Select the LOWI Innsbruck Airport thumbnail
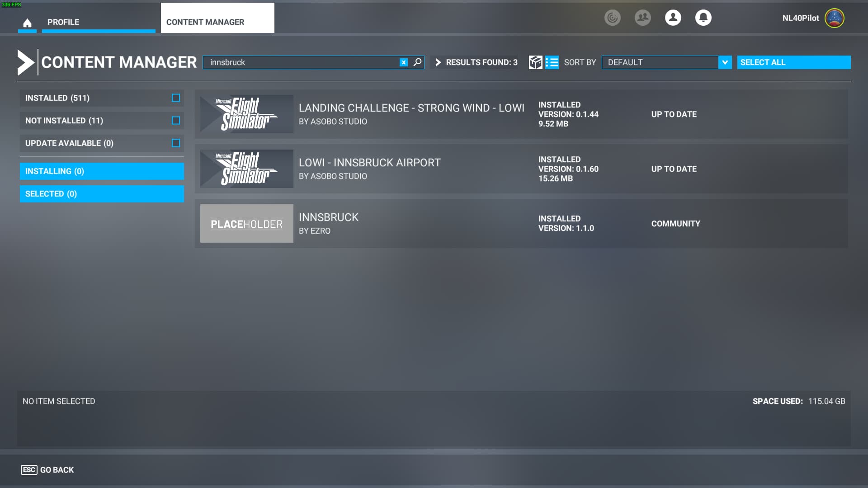 tap(246, 169)
